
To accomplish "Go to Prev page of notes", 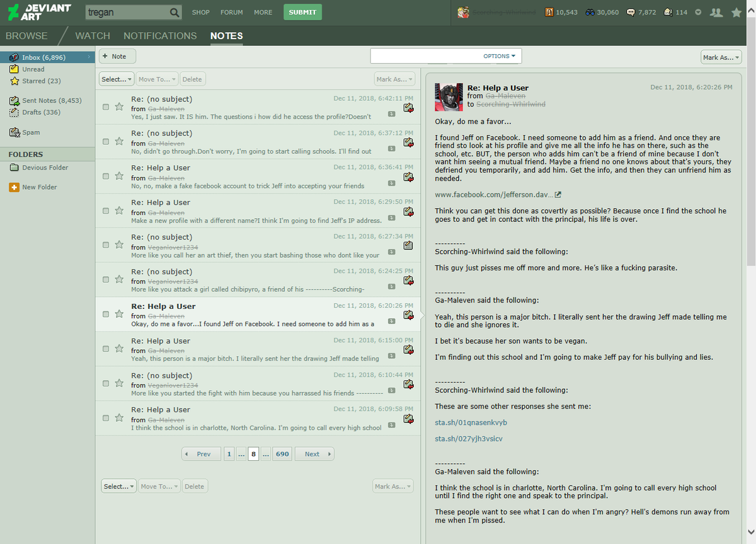I will coord(201,454).
